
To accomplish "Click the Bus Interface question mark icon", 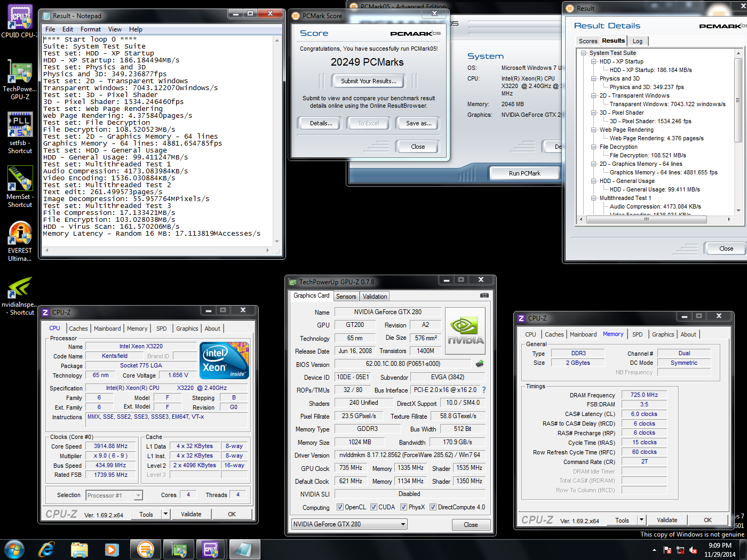I will (x=484, y=390).
